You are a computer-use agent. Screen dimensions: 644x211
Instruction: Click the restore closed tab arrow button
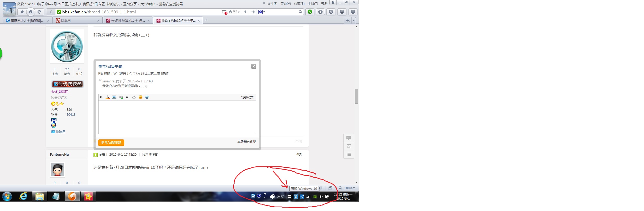[x=348, y=20]
